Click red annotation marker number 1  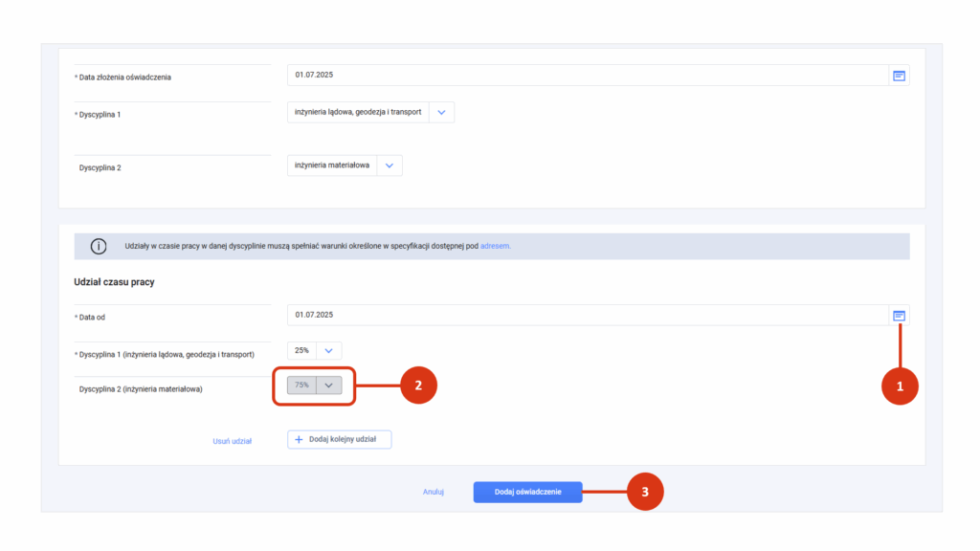[x=900, y=386]
